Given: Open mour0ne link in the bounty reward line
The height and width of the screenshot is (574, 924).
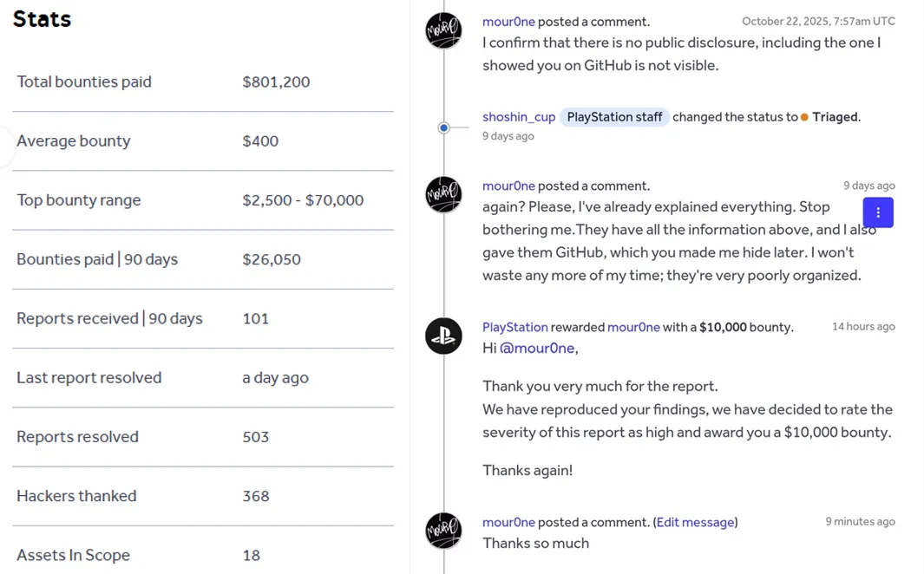Looking at the screenshot, I should click(633, 328).
